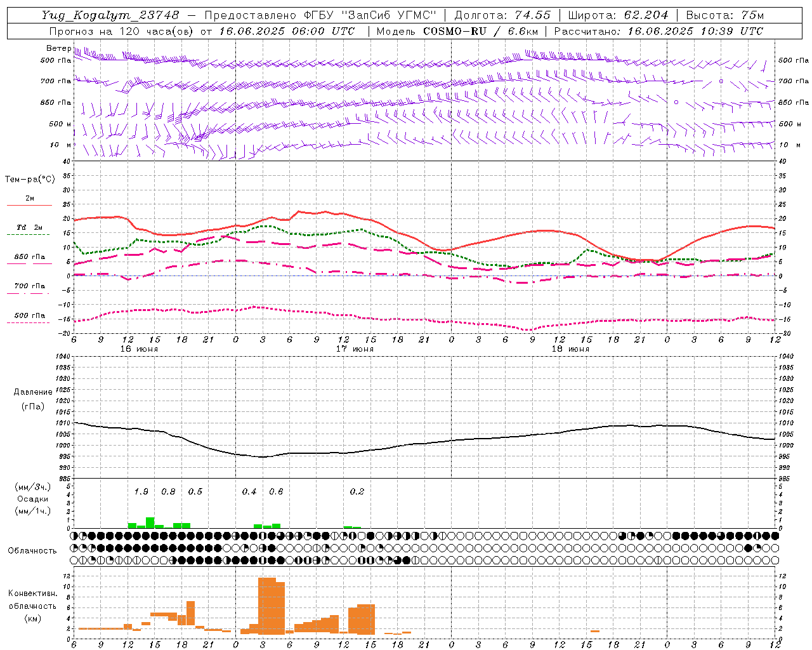The height and width of the screenshot is (650, 812).
Task: Click the tallest orange convective bar on 17 июня
Action: pyautogui.click(x=267, y=606)
